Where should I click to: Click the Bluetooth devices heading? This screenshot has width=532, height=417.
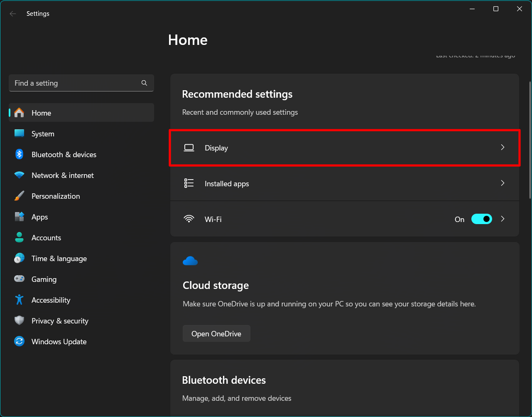224,380
